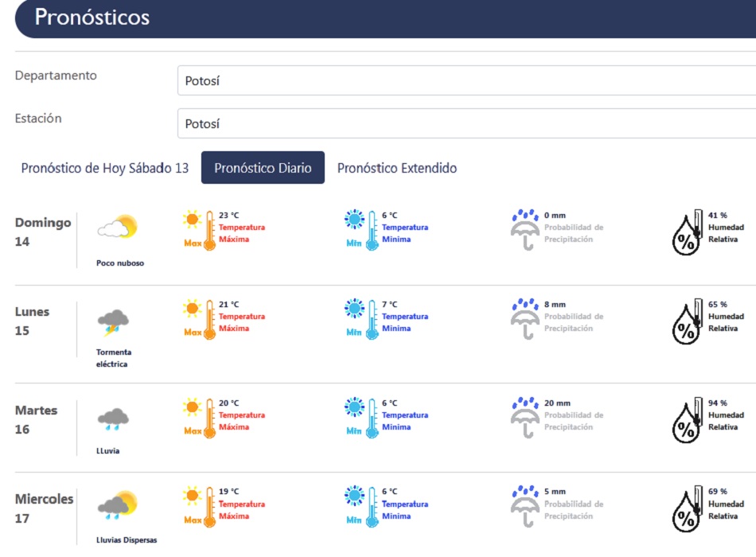The width and height of the screenshot is (756, 557).
Task: Click the partly cloudy icon for Domingo 14
Action: point(118,228)
